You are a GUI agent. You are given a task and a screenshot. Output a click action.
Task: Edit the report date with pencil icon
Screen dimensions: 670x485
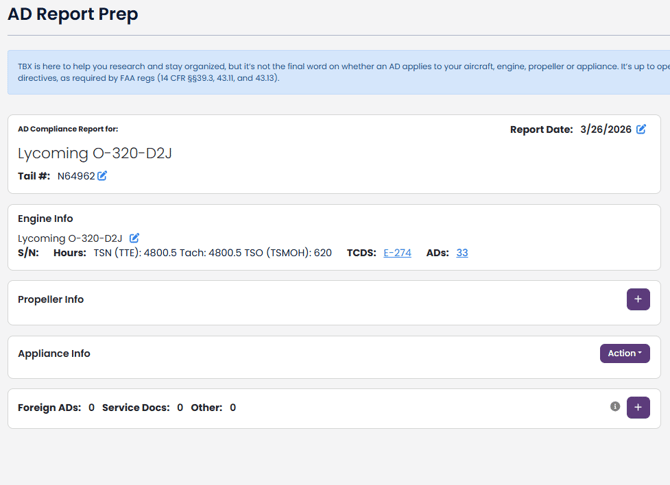click(x=642, y=129)
